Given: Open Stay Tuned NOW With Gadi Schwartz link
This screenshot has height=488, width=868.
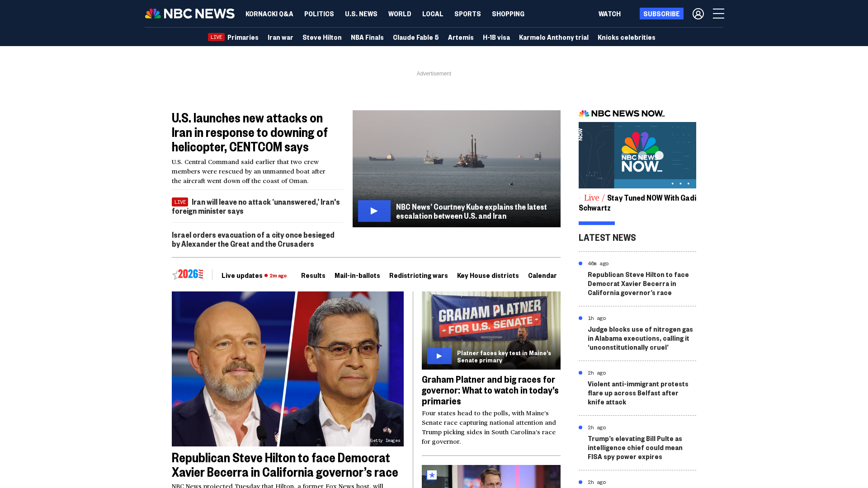Looking at the screenshot, I should coord(637,203).
